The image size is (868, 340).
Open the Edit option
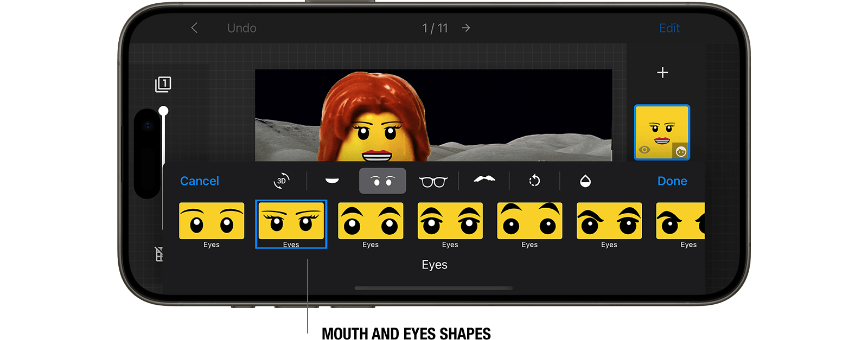coord(669,28)
